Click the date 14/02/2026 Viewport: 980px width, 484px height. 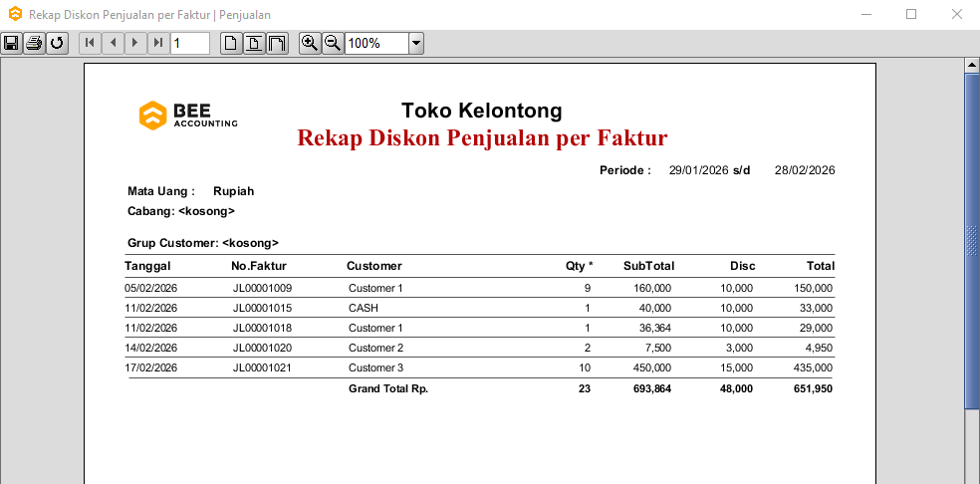tap(151, 348)
